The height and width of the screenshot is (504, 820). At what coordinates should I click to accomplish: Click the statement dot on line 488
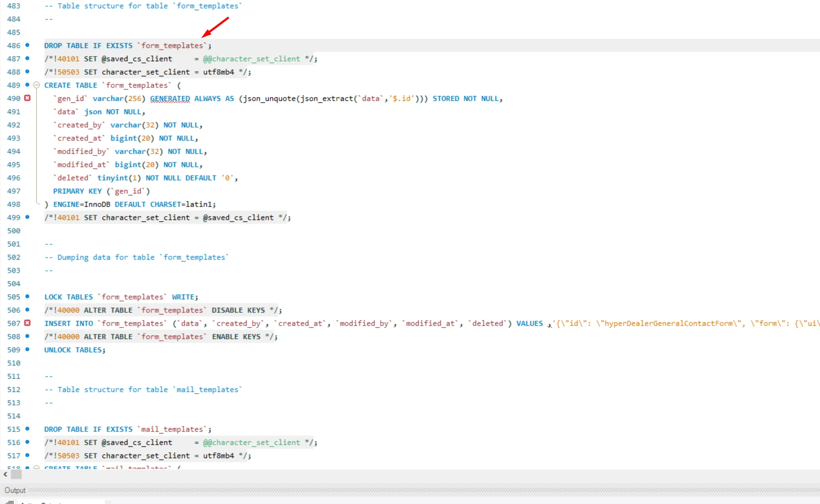(27, 71)
